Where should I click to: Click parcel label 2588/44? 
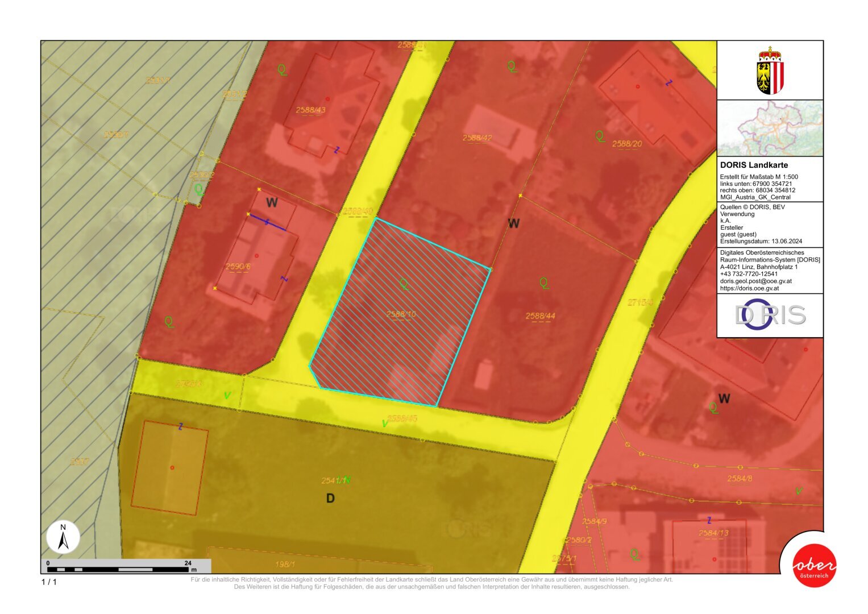click(540, 316)
